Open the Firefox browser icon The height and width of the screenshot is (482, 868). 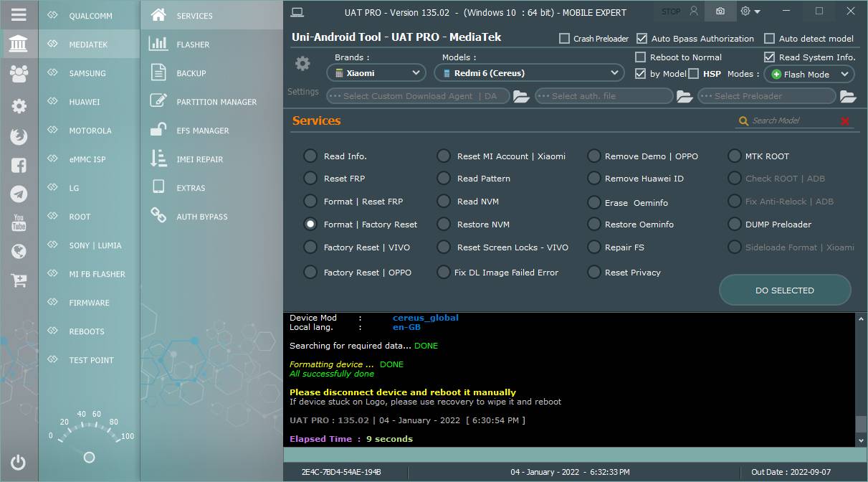pyautogui.click(x=19, y=136)
